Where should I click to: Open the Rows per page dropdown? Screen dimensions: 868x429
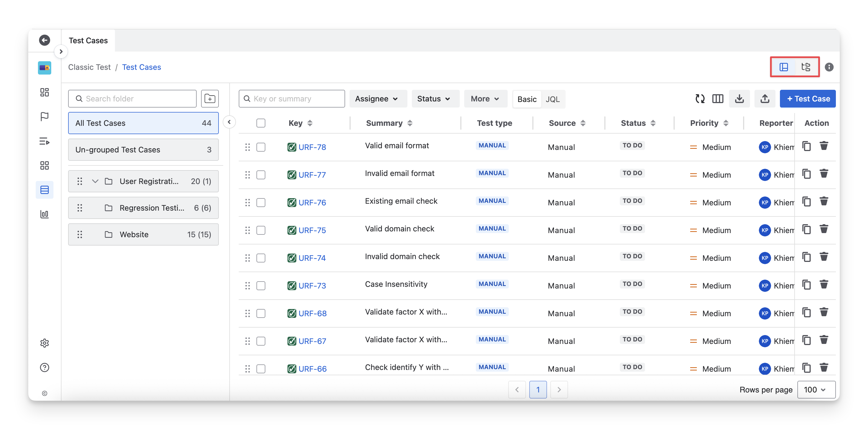coord(815,390)
